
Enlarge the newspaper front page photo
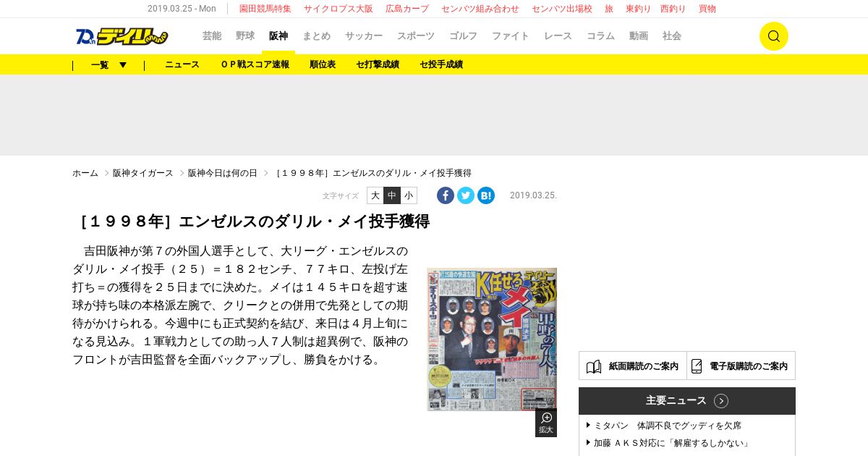click(x=492, y=339)
